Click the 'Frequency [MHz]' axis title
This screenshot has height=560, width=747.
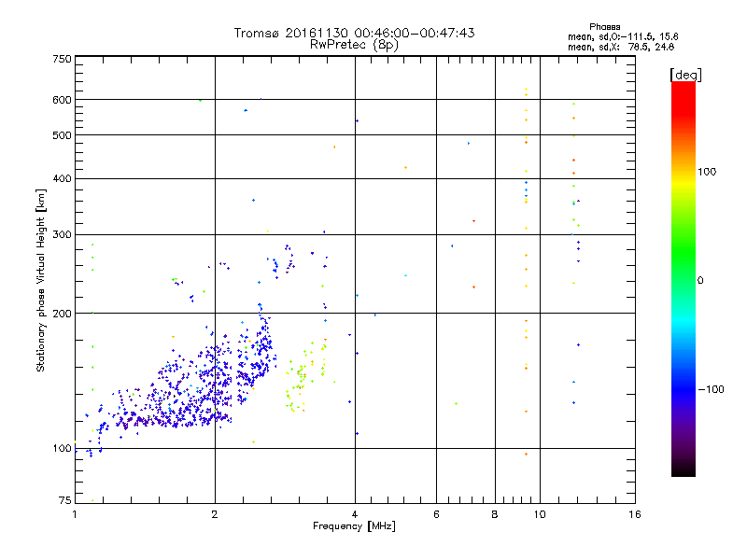[x=354, y=526]
